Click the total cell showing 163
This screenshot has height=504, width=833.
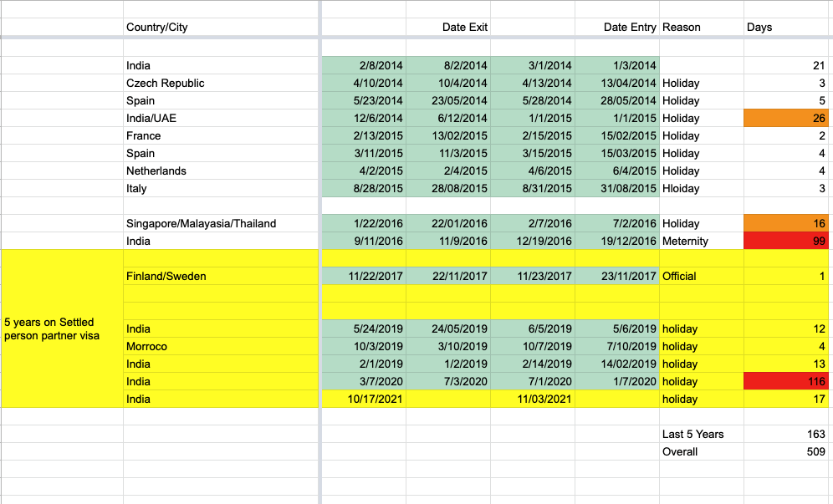click(x=786, y=434)
